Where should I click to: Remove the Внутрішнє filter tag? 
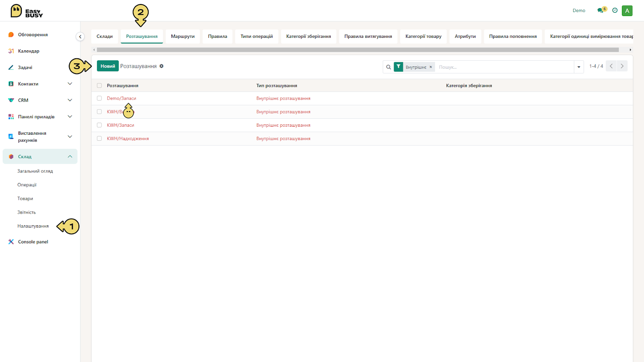pyautogui.click(x=431, y=67)
